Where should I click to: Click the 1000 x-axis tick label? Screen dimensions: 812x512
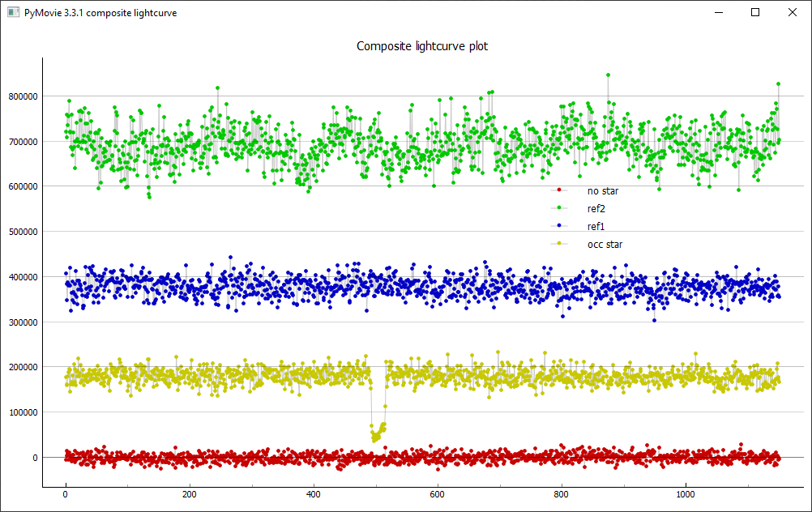685,494
